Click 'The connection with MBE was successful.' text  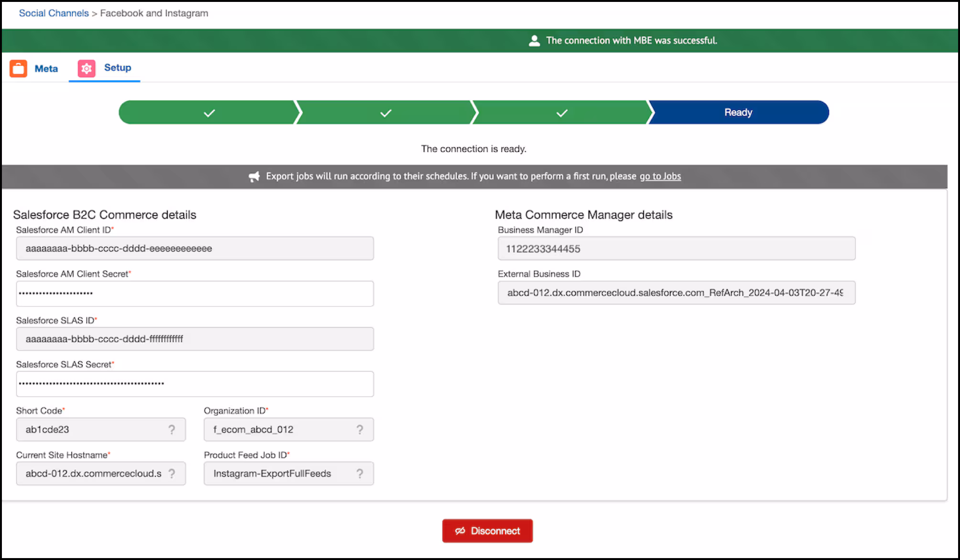(632, 41)
